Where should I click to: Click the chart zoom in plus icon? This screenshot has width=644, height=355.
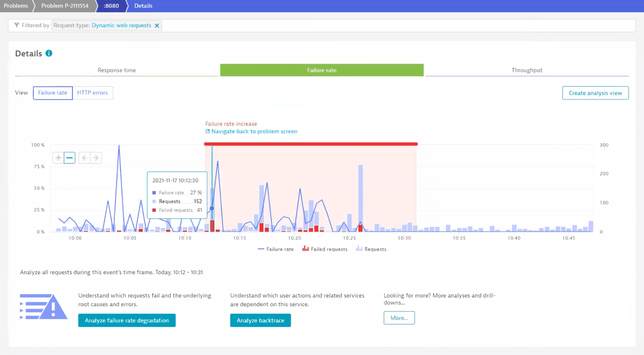tap(58, 158)
